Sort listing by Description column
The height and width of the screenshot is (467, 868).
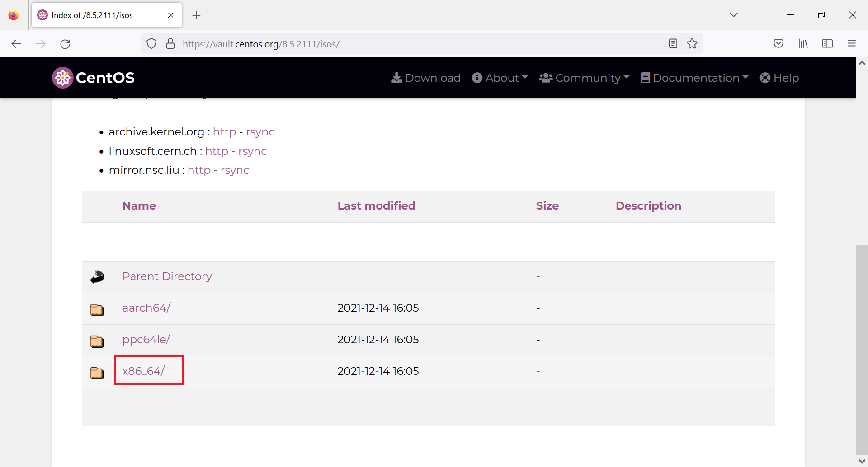pos(648,206)
